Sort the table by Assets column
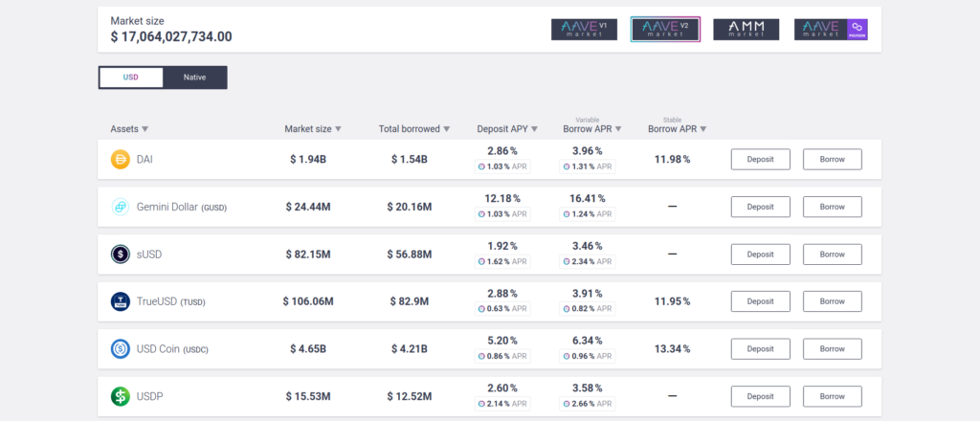The height and width of the screenshot is (421, 980). (x=129, y=129)
